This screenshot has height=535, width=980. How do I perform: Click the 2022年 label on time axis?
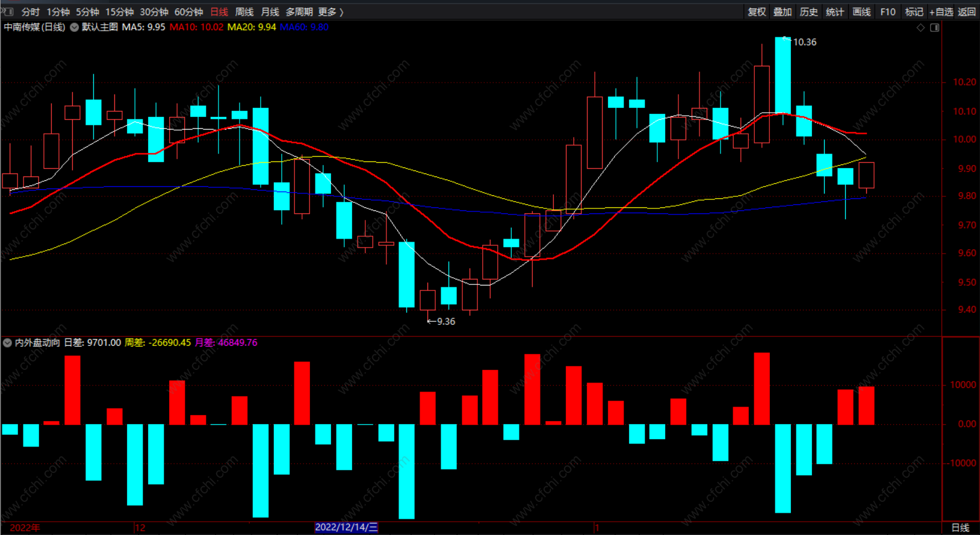pyautogui.click(x=25, y=528)
